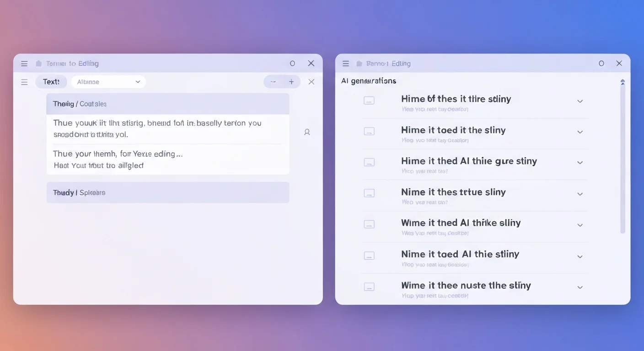
Task: Click the 'AI generations' heading
Action: [369, 80]
